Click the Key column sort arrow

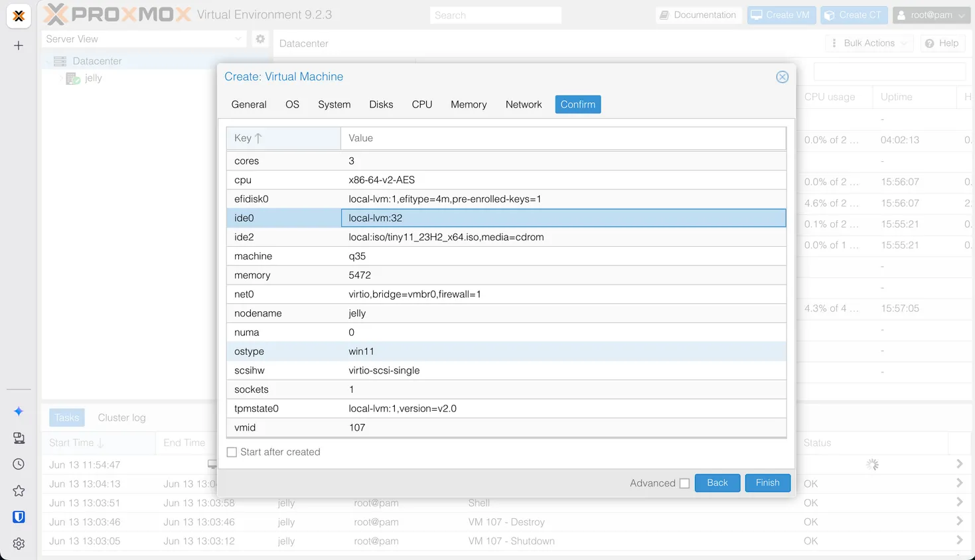(x=258, y=138)
